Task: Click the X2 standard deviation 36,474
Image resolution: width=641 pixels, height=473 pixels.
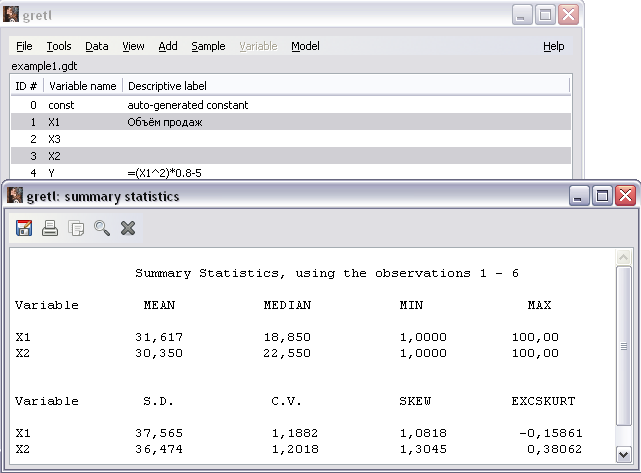Action: [159, 449]
